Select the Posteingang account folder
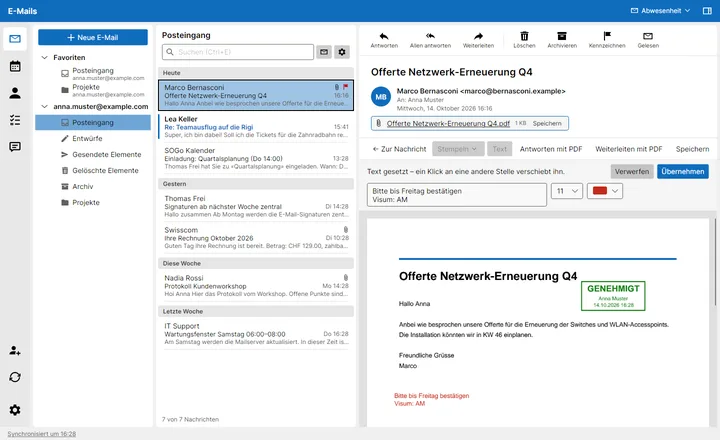This screenshot has height=440, width=720. 93,123
